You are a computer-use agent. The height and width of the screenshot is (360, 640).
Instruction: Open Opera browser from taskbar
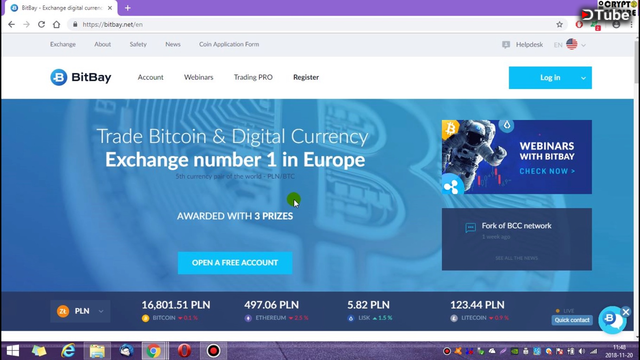[184, 351]
